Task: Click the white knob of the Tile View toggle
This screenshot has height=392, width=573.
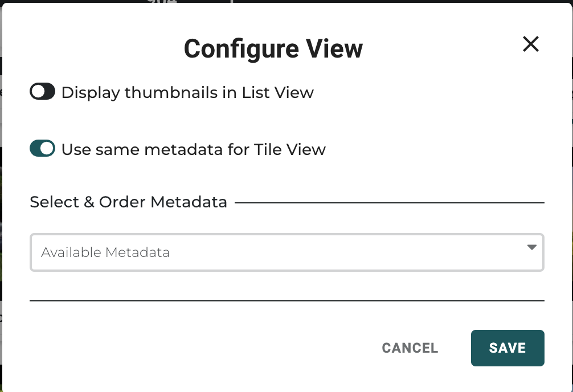Action: 48,149
